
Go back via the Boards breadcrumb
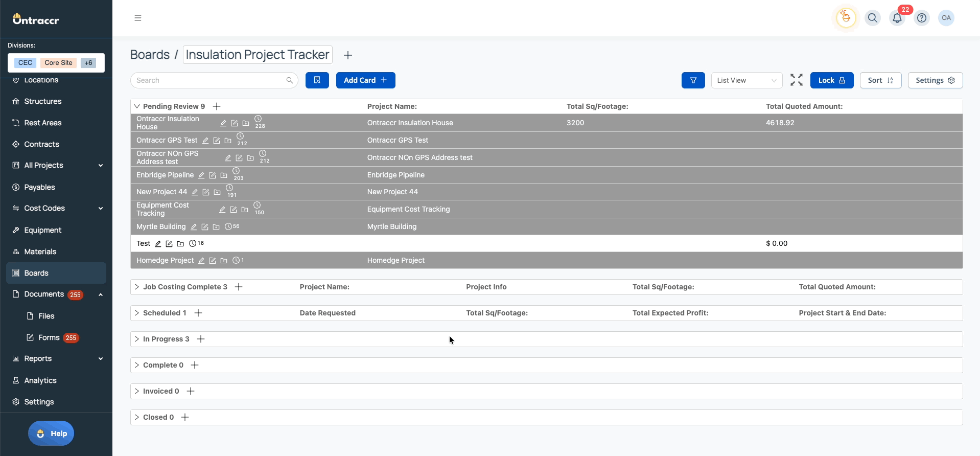click(150, 55)
